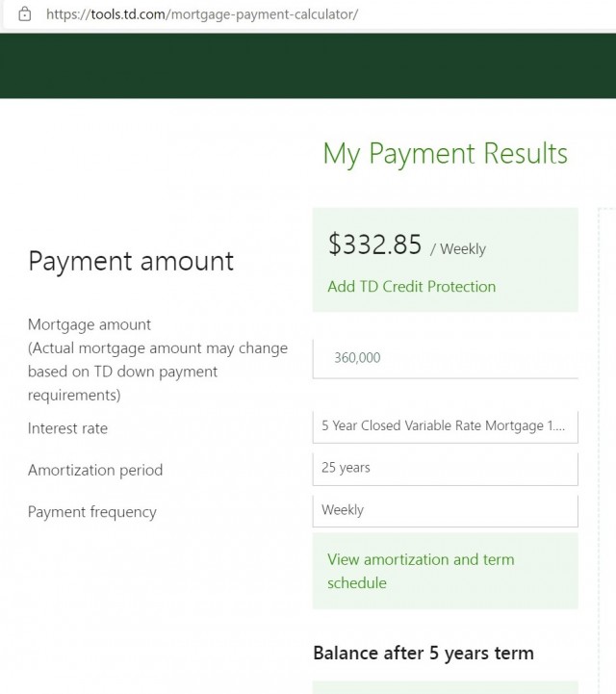Click the green panel below the Balance heading
Viewport: 616px width, 694px height.
(445, 687)
